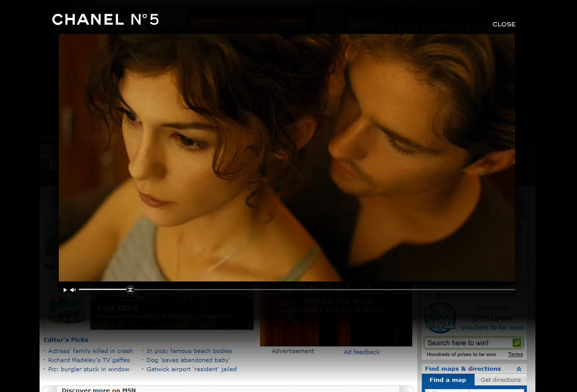Image resolution: width=577 pixels, height=392 pixels.
Task: Select the Find a map tab
Action: [x=448, y=380]
